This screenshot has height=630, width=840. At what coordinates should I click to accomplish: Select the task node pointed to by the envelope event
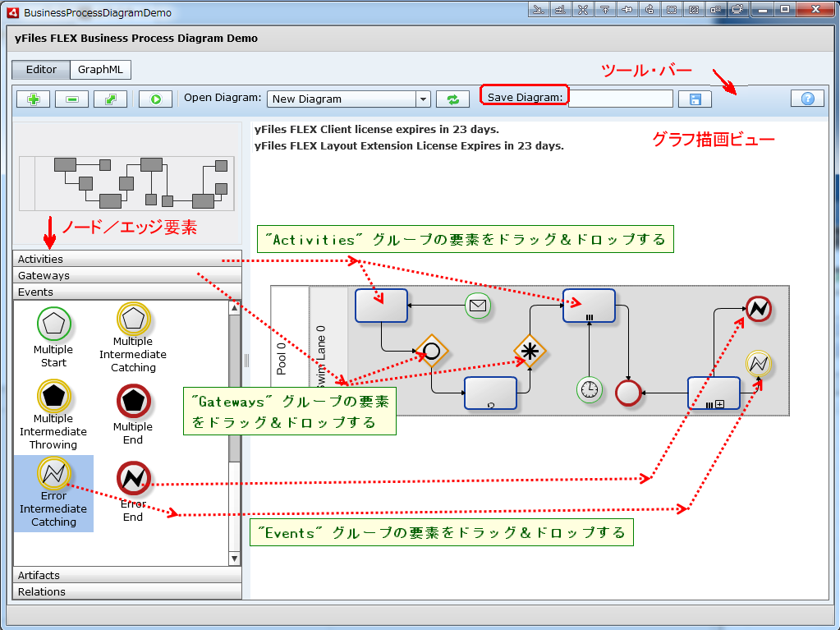[x=382, y=306]
